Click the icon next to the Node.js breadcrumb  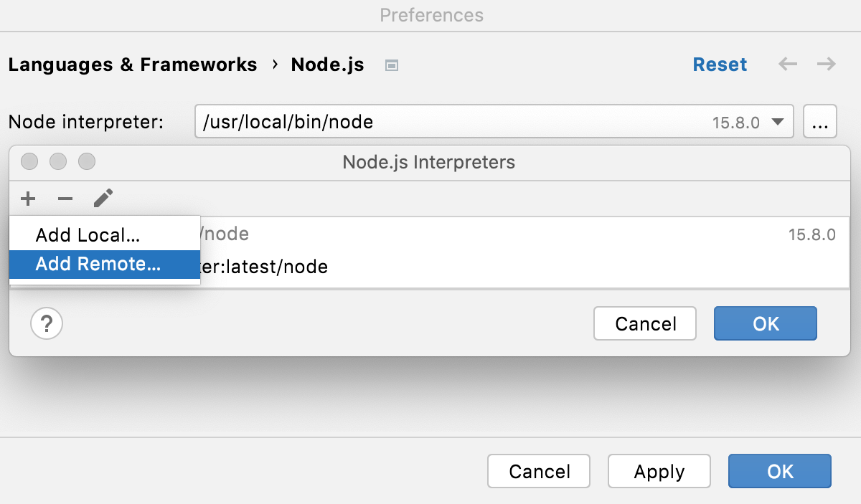(x=391, y=65)
